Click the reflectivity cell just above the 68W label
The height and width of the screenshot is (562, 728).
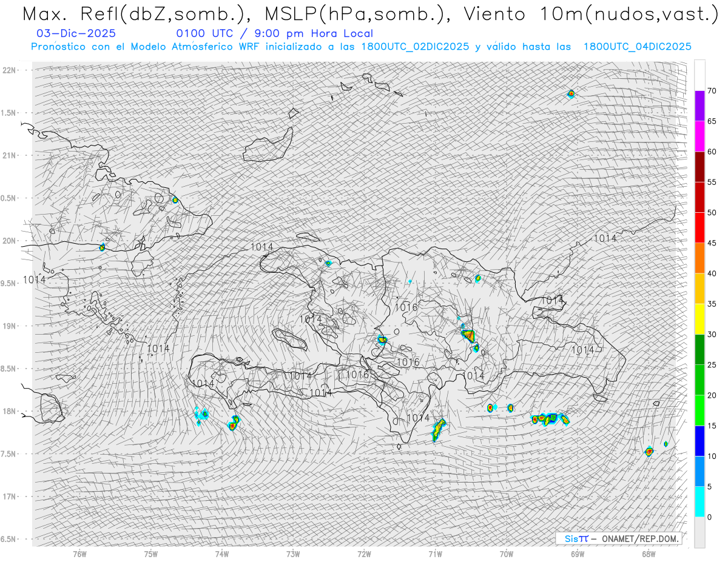pos(649,452)
